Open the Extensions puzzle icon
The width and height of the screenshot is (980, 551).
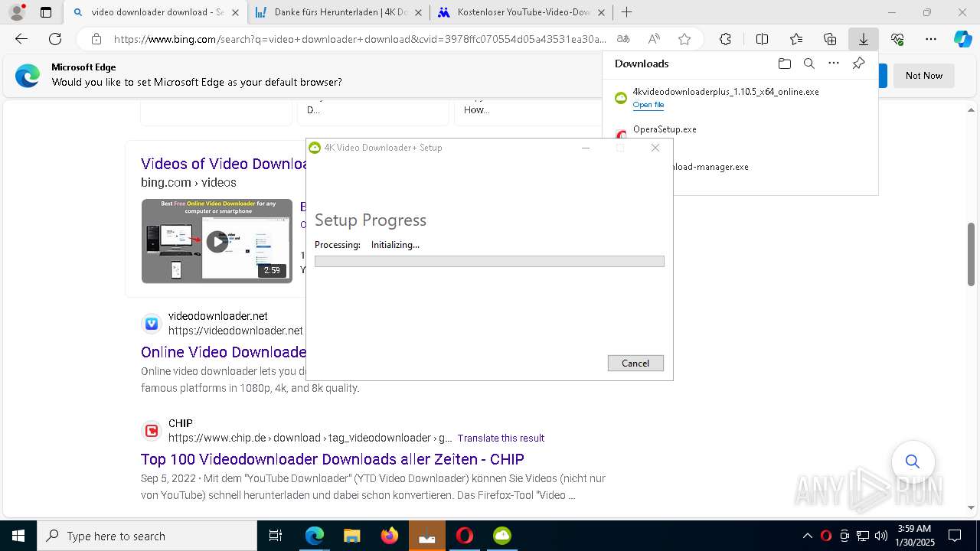[x=725, y=39]
